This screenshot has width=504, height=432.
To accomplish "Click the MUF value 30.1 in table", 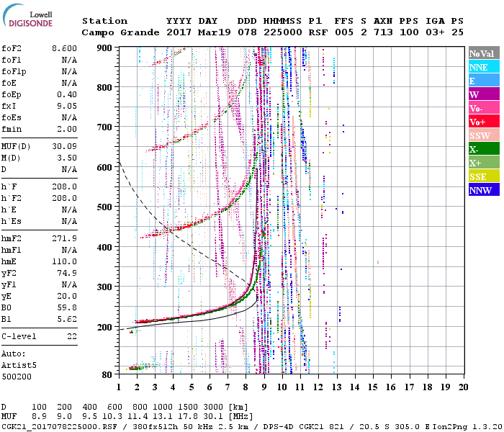I will [x=213, y=417].
